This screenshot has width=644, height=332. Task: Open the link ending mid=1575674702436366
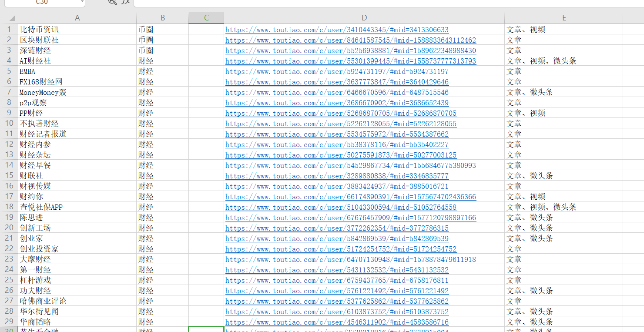pyautogui.click(x=351, y=197)
